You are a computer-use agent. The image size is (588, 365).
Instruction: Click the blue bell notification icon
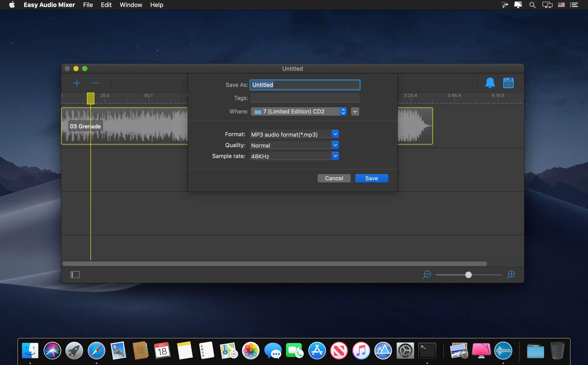pos(490,83)
